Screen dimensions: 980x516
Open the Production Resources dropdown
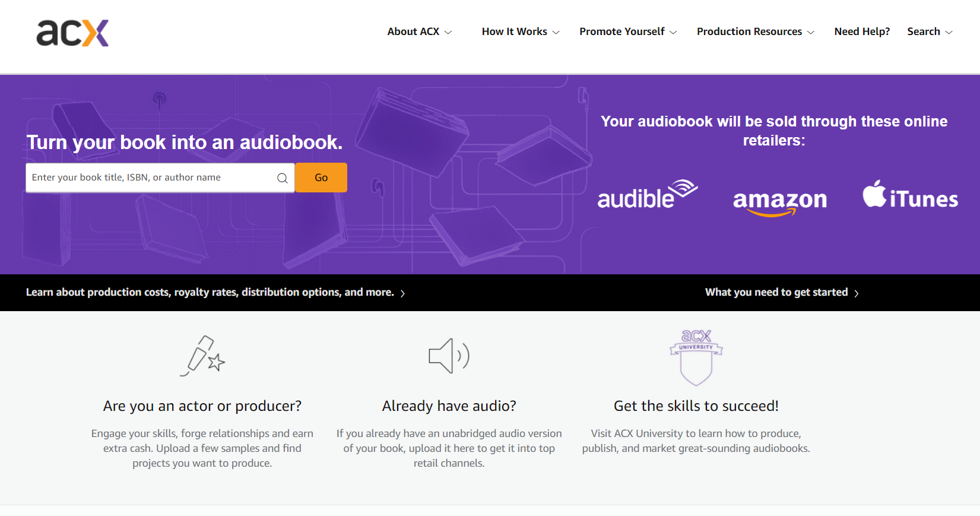[755, 31]
